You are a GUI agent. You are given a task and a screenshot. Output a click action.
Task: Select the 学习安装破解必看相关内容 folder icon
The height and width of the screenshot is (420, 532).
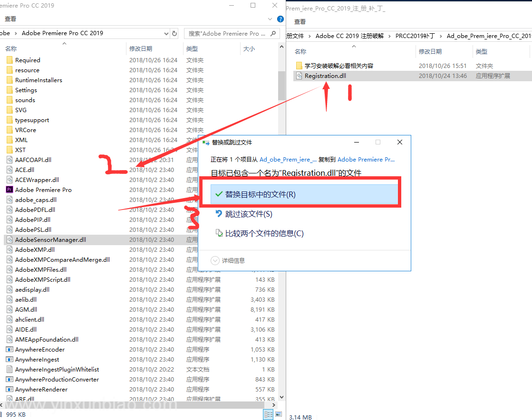click(299, 66)
